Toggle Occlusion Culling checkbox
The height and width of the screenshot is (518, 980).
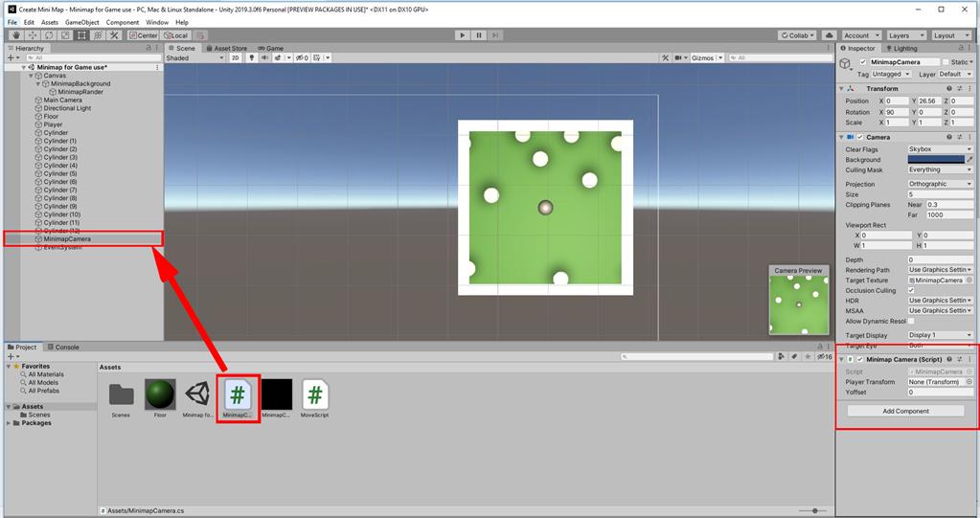pos(911,290)
